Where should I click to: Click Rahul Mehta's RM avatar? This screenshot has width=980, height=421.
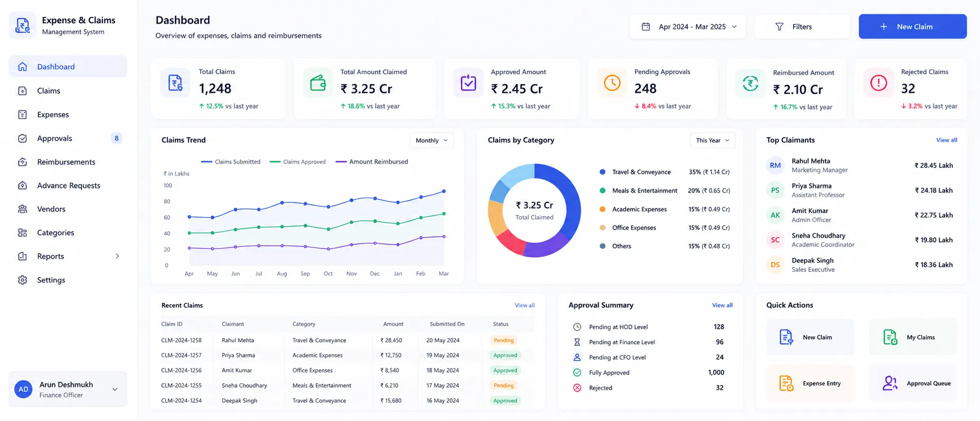click(775, 165)
